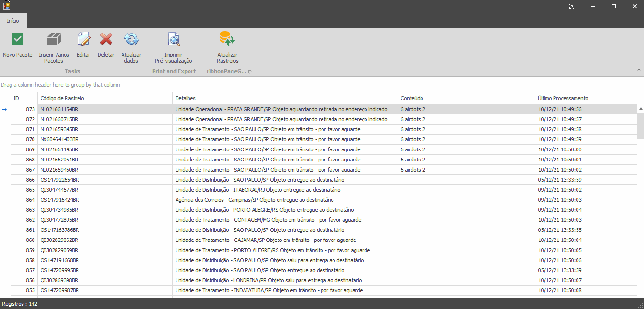This screenshot has width=644, height=309.
Task: Select tracking code NL021661154BR
Action: click(59, 109)
